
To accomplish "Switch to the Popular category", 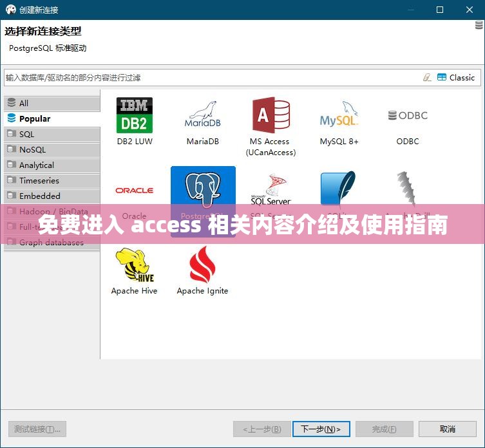I will point(52,118).
